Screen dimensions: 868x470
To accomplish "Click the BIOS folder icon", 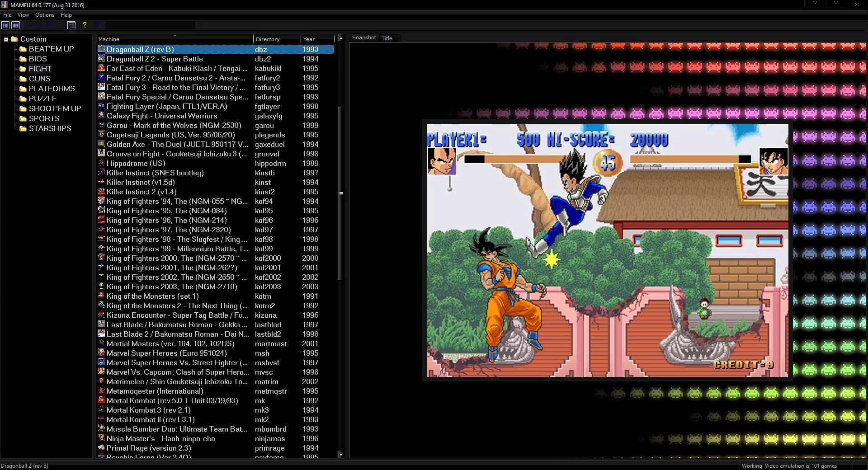I will (x=23, y=59).
